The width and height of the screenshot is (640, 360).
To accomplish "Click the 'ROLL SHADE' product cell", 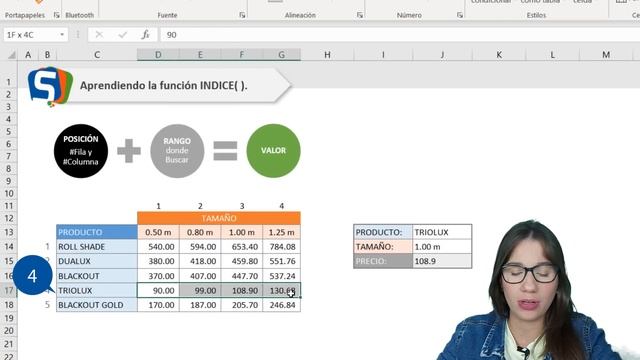I will (97, 247).
